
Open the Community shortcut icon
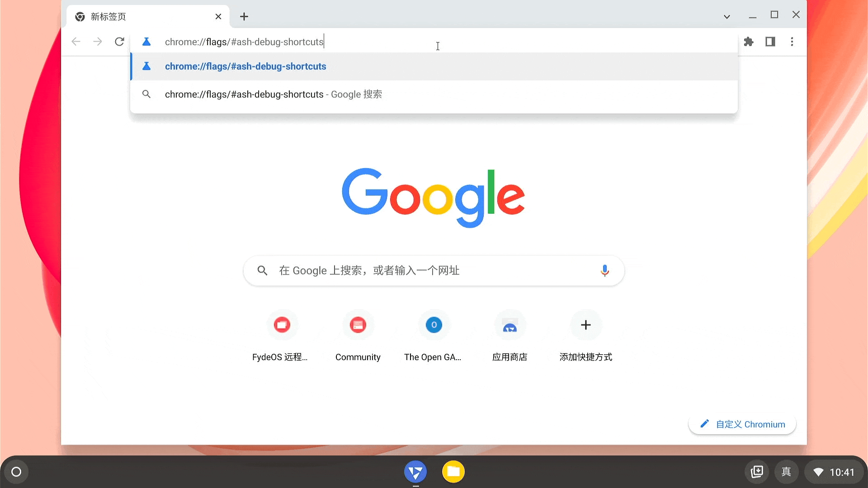point(358,325)
